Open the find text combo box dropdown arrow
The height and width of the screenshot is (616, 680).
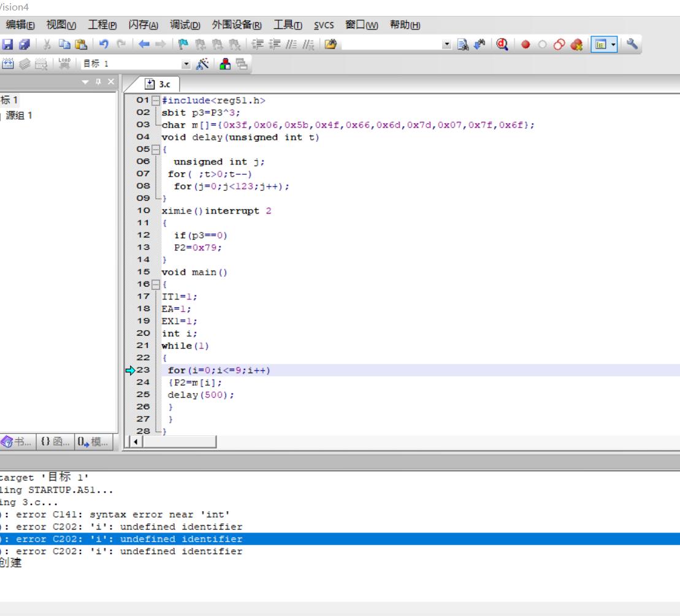[x=446, y=44]
